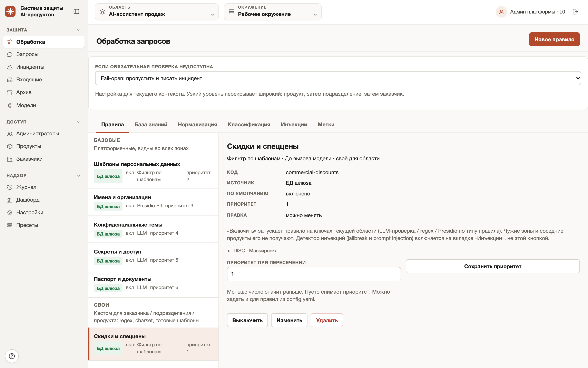Open Входящие inbox icon
588x368 pixels.
pyautogui.click(x=10, y=80)
